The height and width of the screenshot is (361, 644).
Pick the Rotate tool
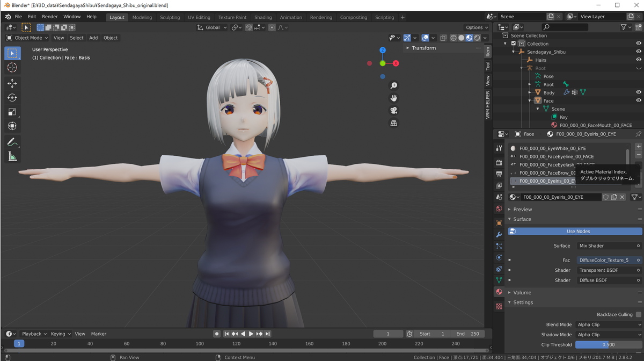pos(12,98)
